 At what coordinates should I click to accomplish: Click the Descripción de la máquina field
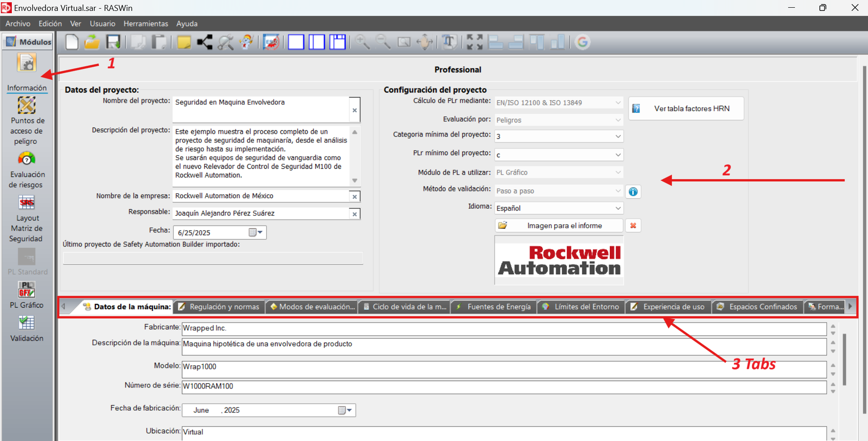coord(504,347)
